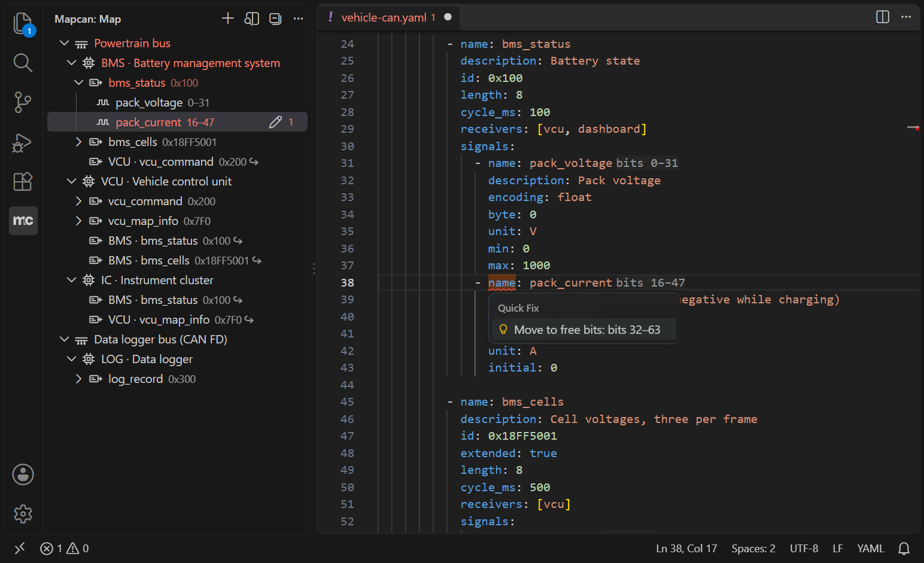The height and width of the screenshot is (563, 924).
Task: Collapse Data logger bus (CAN FD) node
Action: [65, 339]
